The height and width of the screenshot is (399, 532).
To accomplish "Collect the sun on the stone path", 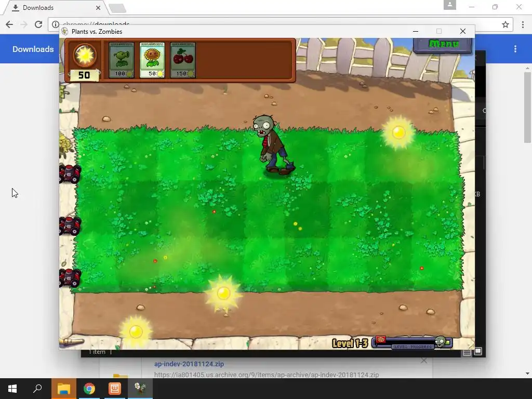I will 136,331.
